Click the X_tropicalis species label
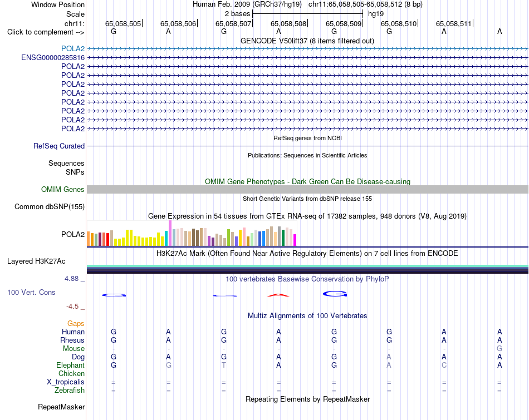 click(66, 382)
